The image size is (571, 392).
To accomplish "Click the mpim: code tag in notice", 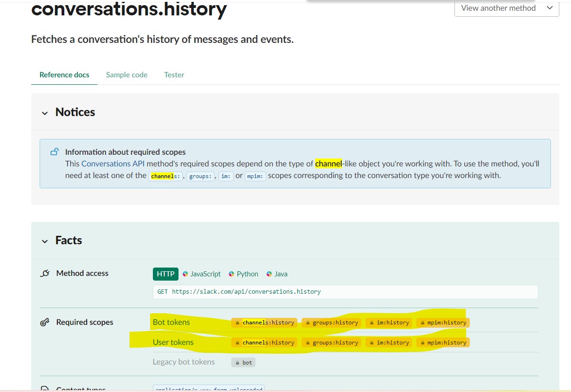I will (255, 176).
